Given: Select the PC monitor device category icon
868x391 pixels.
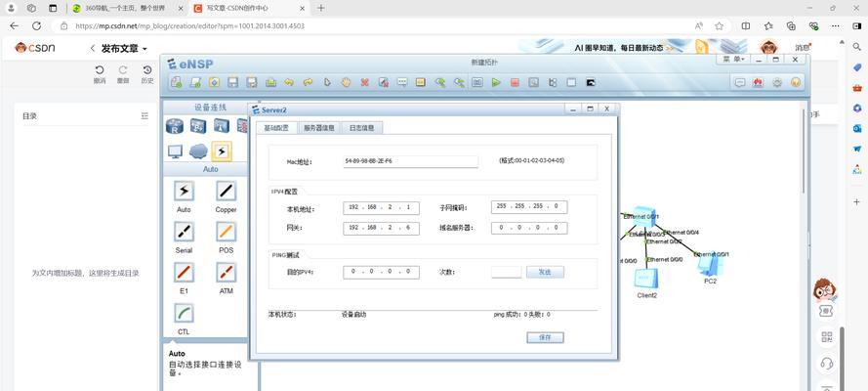Looking at the screenshot, I should [x=175, y=152].
